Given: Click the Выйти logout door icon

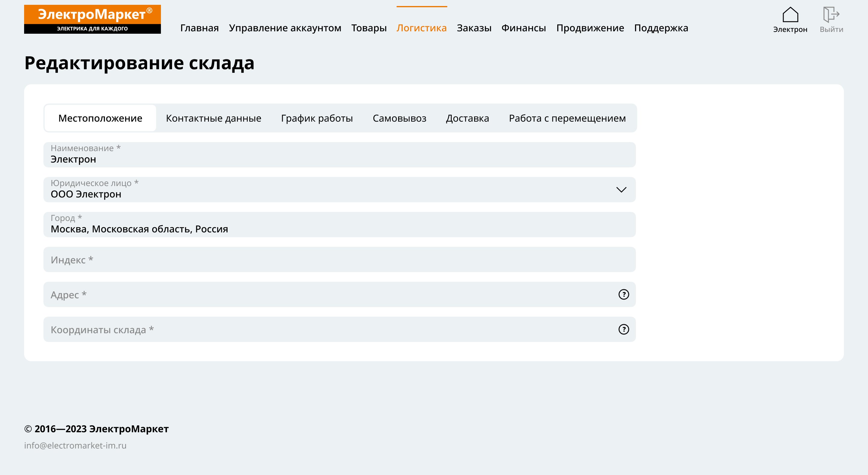Looking at the screenshot, I should 831,15.
